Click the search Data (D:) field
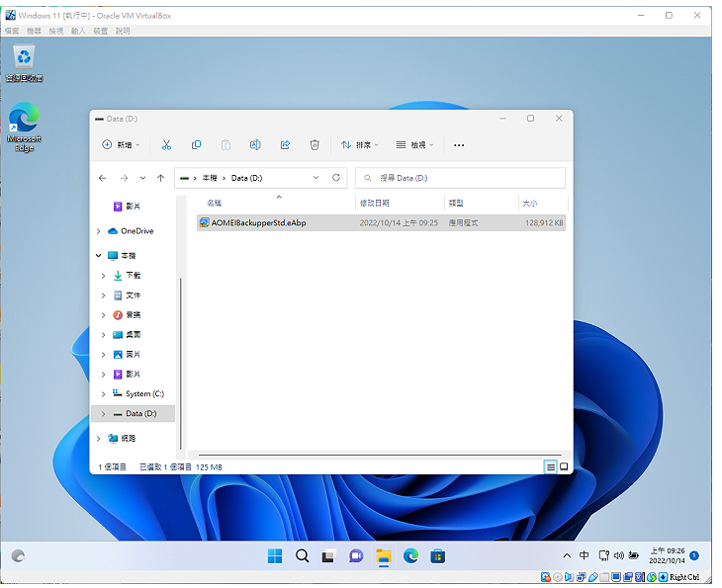This screenshot has height=588, width=722. coord(460,178)
